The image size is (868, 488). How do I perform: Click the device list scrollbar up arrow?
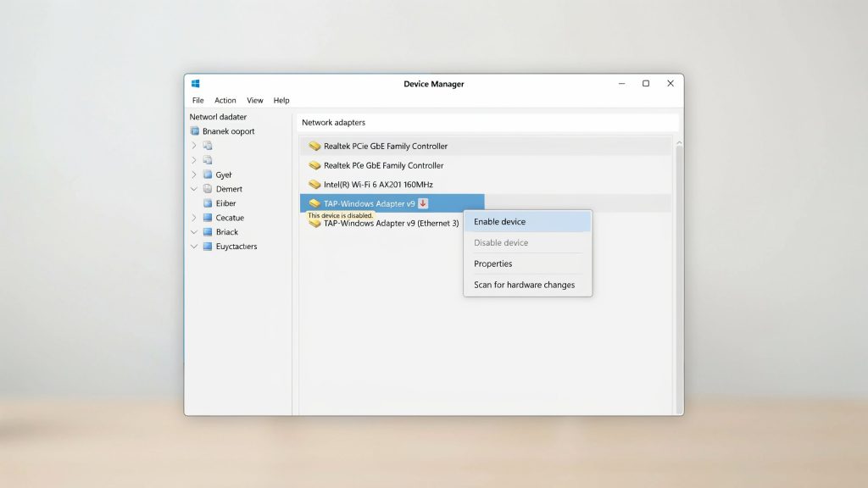pos(679,142)
